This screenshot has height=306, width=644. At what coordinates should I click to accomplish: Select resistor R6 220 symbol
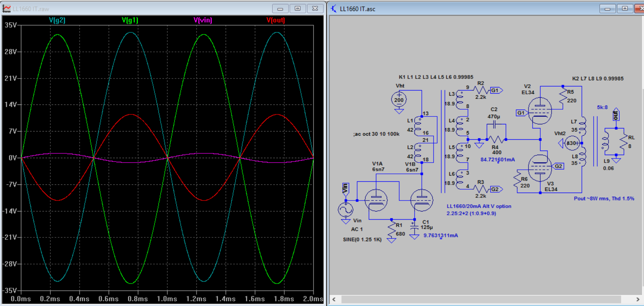(517, 179)
